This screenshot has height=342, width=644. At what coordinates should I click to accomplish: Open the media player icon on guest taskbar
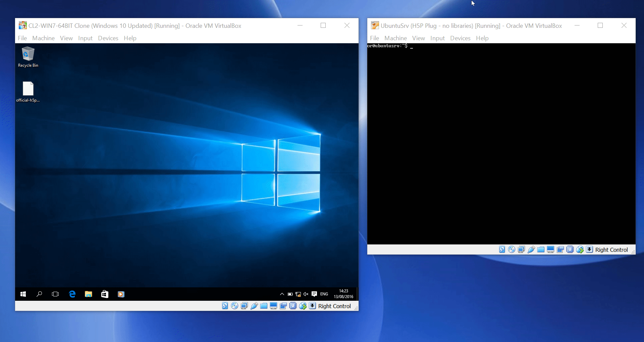pyautogui.click(x=121, y=294)
